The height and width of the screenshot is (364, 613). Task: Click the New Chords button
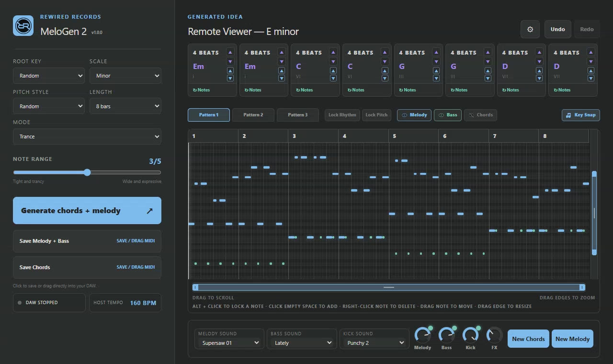pyautogui.click(x=528, y=339)
